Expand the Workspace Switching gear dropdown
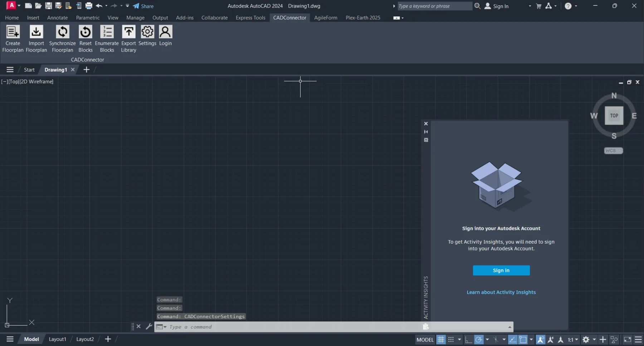The width and height of the screenshot is (644, 346). coord(594,340)
